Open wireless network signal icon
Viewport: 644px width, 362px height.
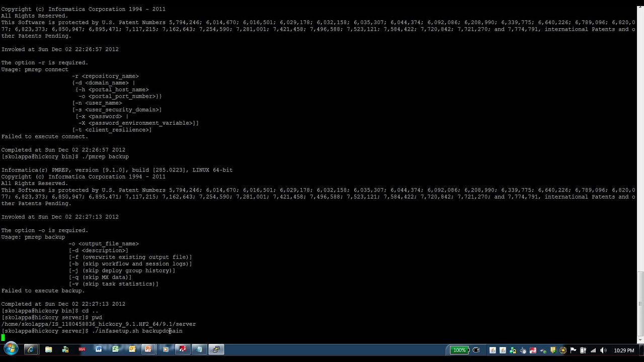coord(593,350)
